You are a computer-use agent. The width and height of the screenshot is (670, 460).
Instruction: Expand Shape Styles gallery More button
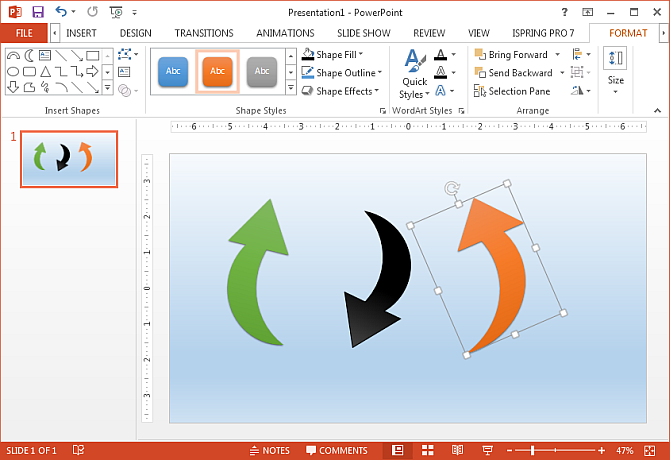(291, 88)
